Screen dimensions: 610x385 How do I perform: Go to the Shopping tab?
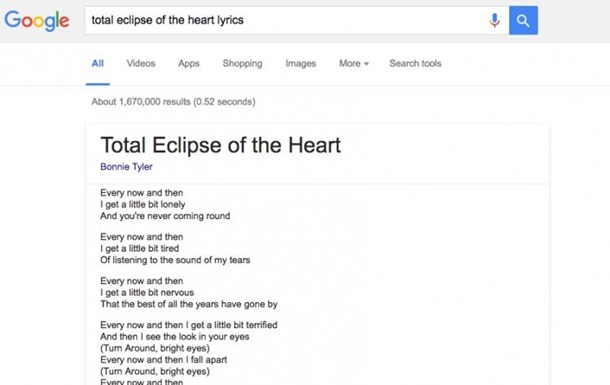coord(242,63)
